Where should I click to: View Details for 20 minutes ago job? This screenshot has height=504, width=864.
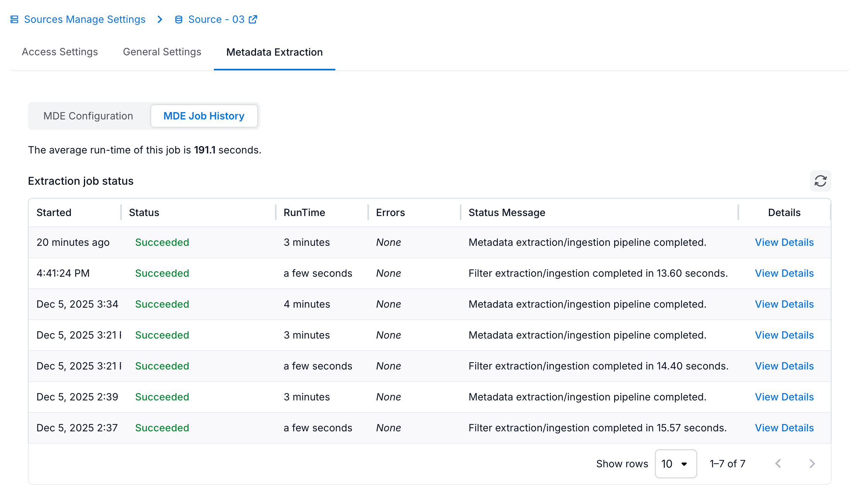[x=784, y=242]
